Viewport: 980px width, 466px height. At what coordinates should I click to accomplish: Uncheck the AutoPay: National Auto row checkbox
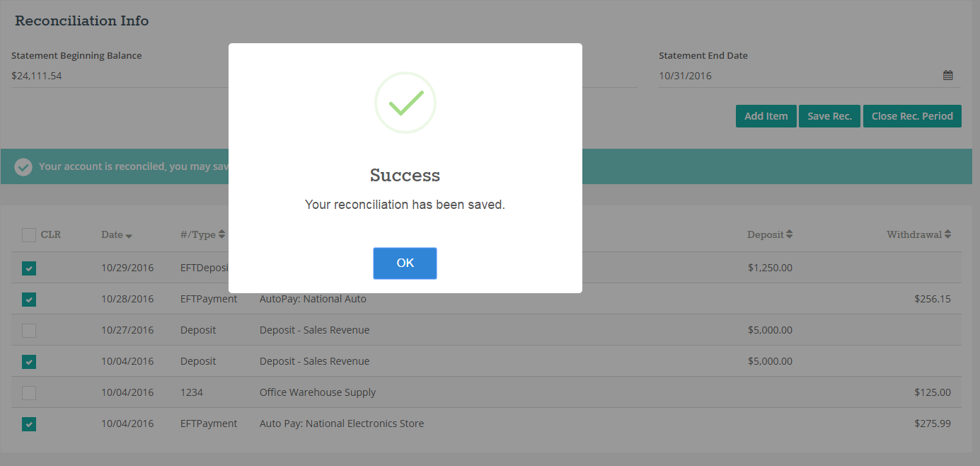(x=28, y=300)
